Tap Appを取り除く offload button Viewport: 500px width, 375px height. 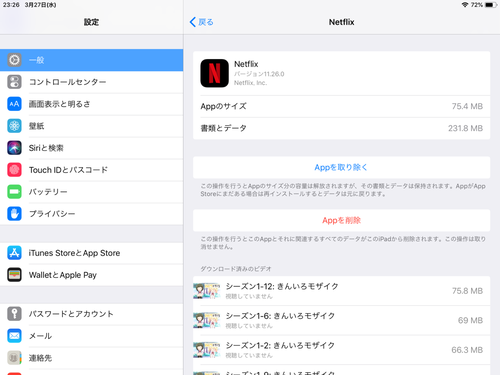tap(341, 167)
